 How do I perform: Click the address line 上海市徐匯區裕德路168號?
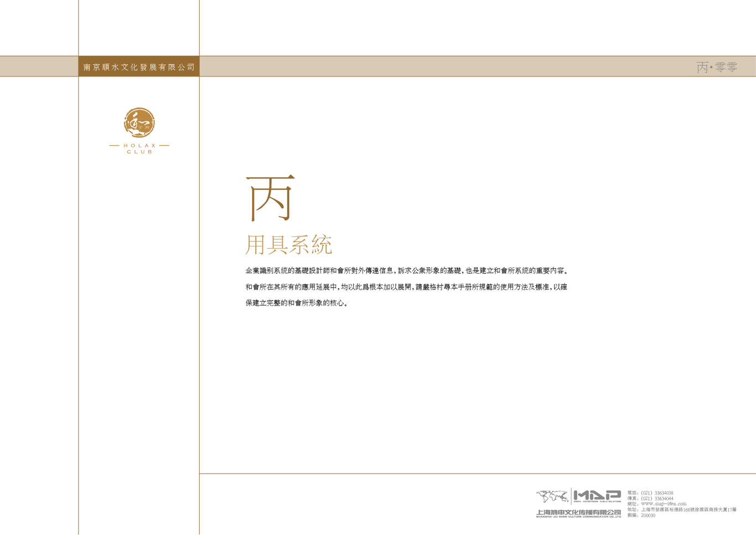(x=688, y=510)
